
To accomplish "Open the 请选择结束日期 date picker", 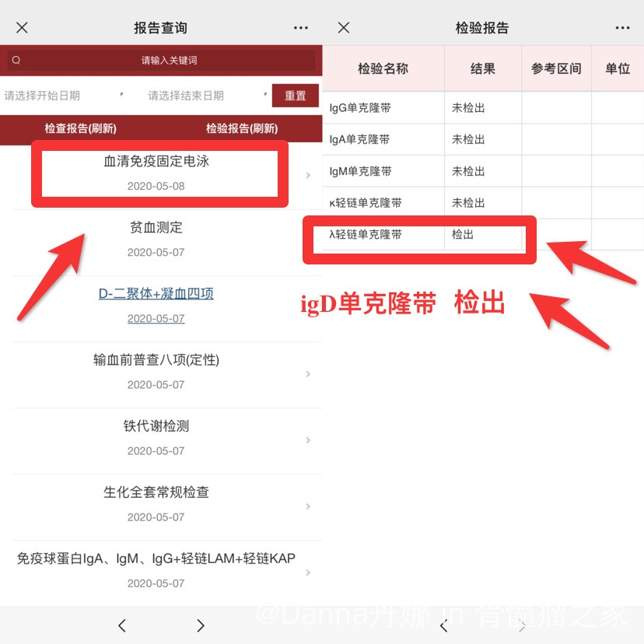I will click(x=187, y=96).
